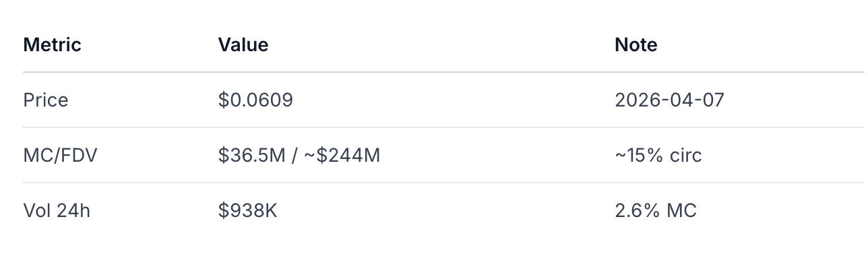The width and height of the screenshot is (868, 275).
Task: Click the MC/FDV row label
Action: 60,156
